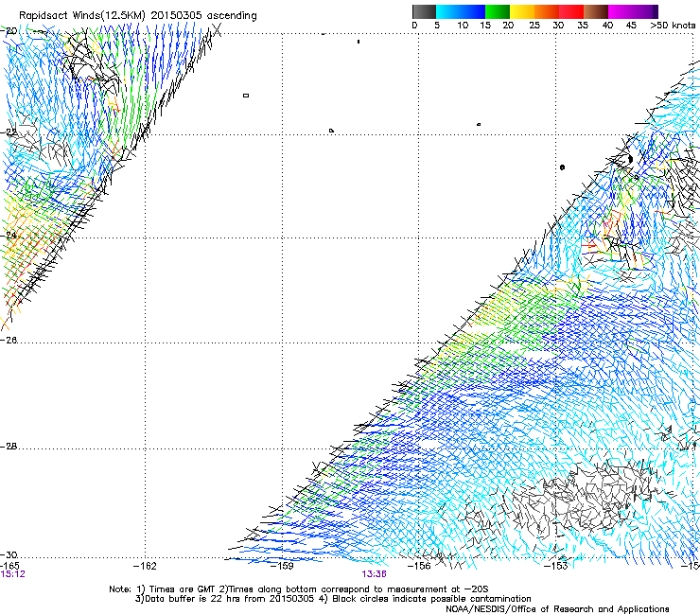
Task: Click the 'Times are GMT' note line
Action: tap(298, 589)
